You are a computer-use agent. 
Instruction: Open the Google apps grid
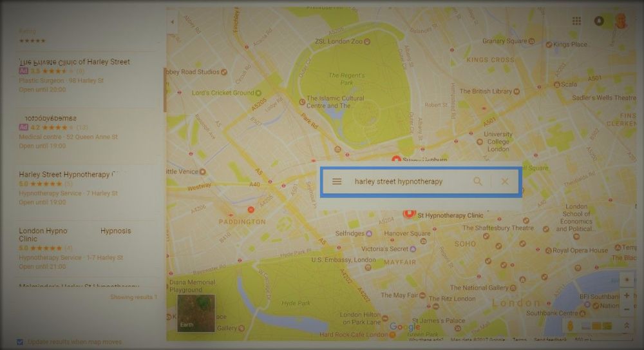576,21
